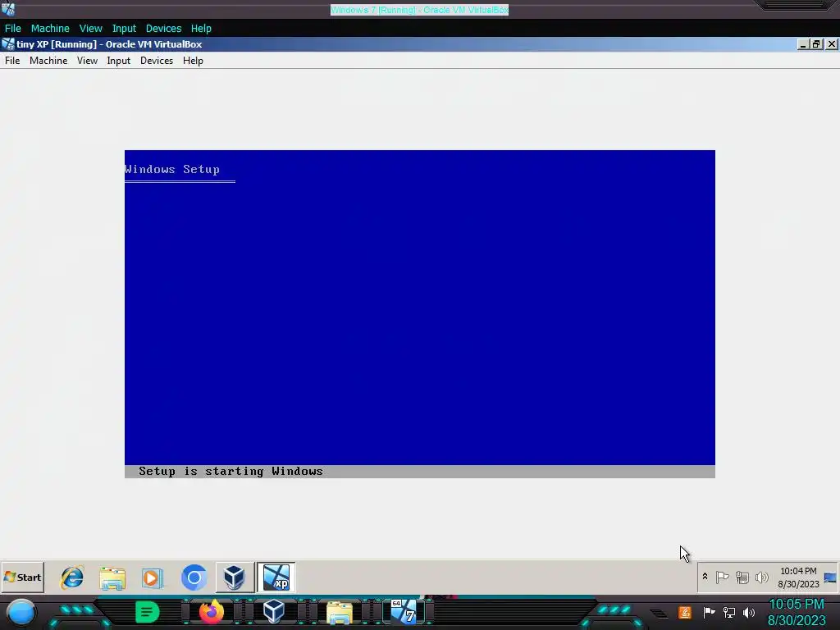Click the 'Windows Setup' heading text
Screen dimensions: 840x630
tap(172, 169)
